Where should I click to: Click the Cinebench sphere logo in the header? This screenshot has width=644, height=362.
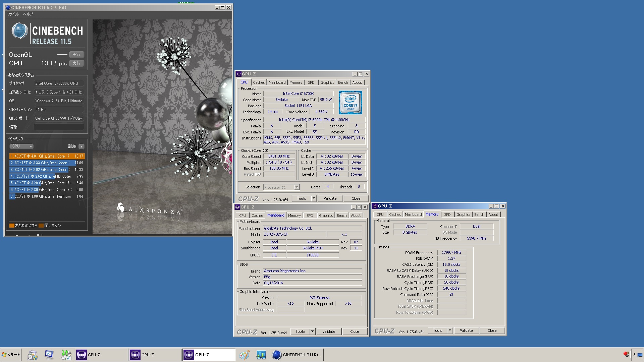19,31
